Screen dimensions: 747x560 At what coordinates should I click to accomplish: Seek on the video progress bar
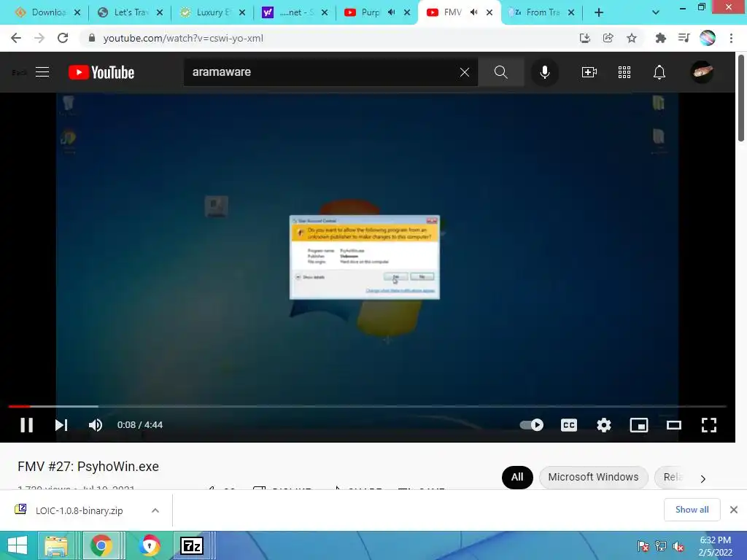[368, 406]
